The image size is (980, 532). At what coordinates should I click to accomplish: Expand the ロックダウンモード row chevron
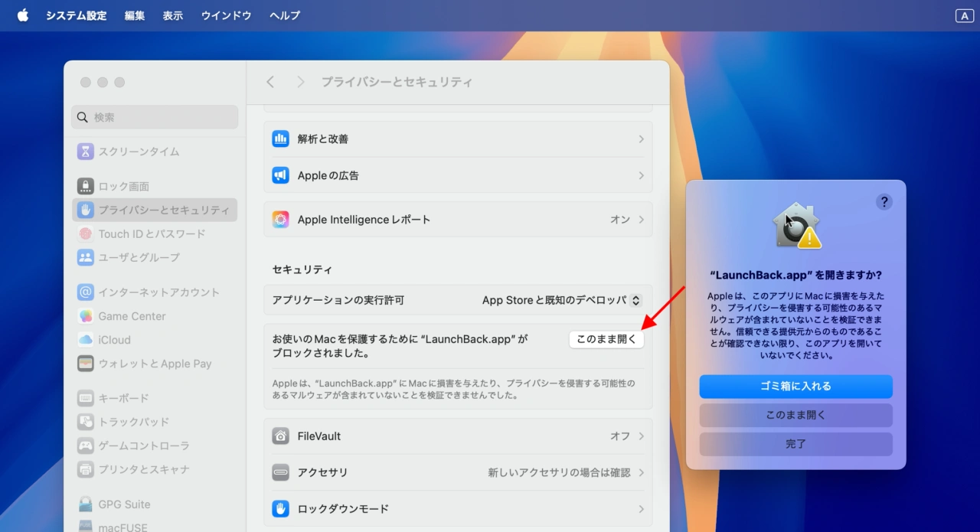point(641,509)
